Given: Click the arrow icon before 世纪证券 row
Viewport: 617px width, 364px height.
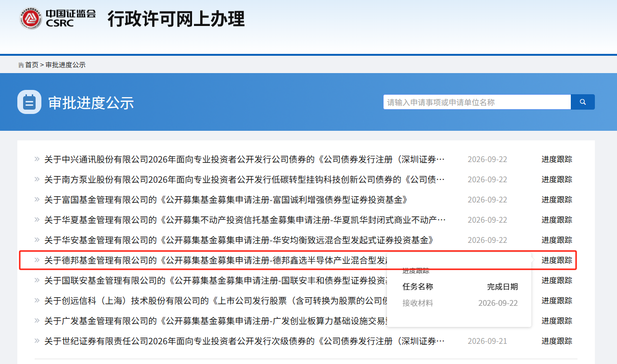Looking at the screenshot, I should [x=37, y=340].
